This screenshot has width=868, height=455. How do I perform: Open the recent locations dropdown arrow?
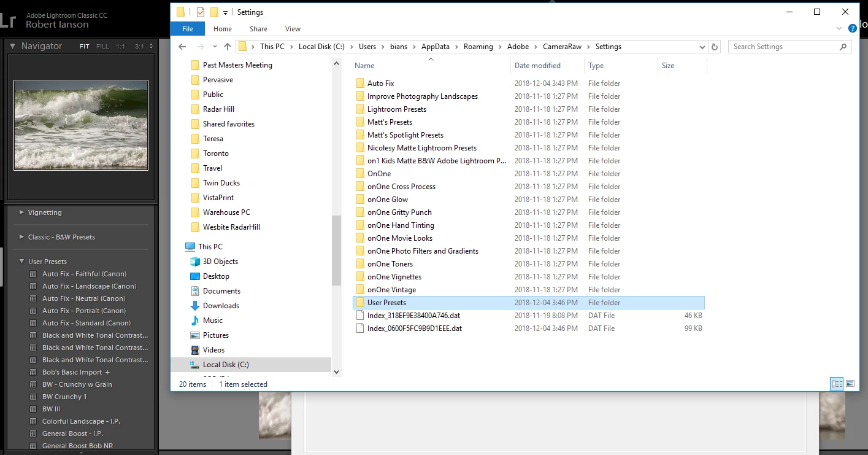tap(214, 47)
